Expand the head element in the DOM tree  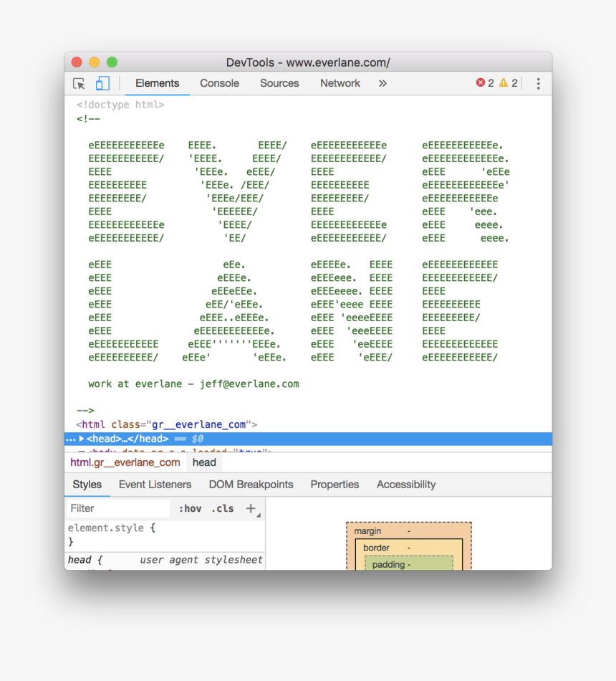coord(81,438)
